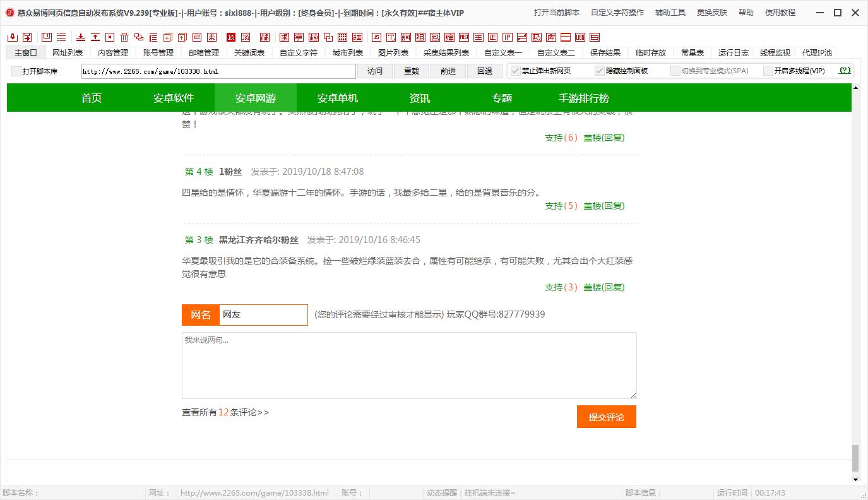This screenshot has width=868, height=500.
Task: Click the save/export script icon with arrow
Action: click(27, 37)
